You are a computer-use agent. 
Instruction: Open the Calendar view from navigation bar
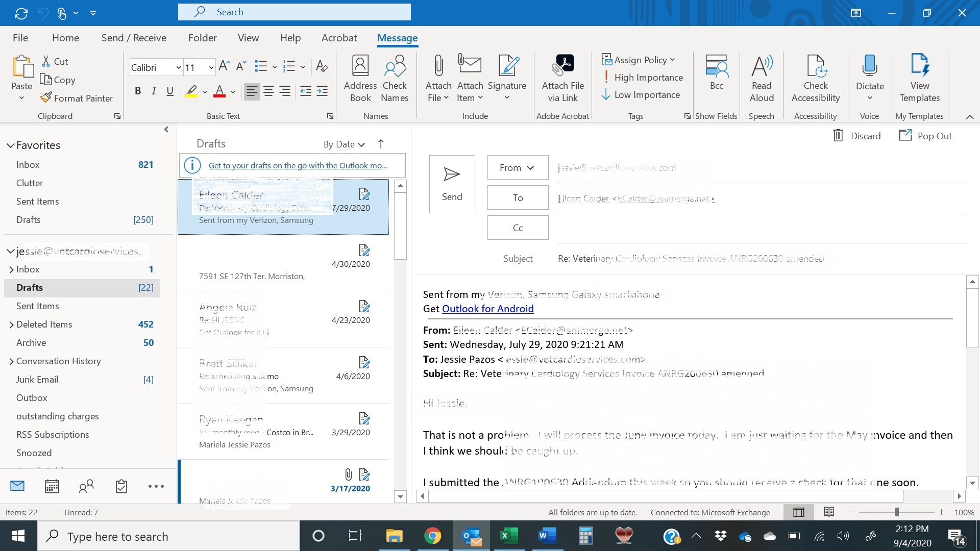52,486
